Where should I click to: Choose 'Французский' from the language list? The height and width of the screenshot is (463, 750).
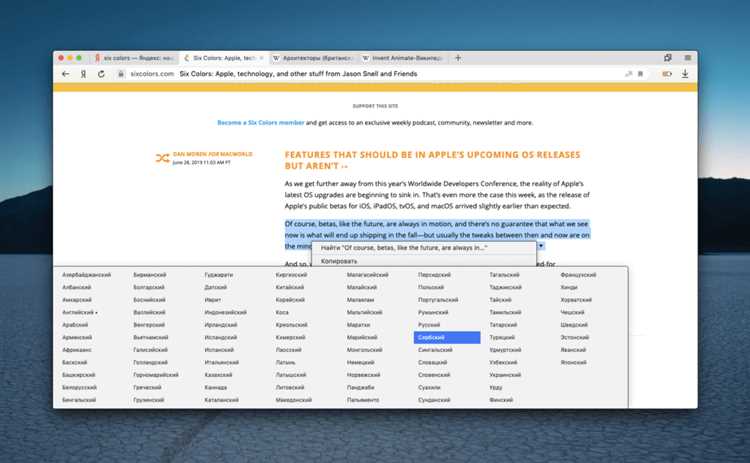coord(578,274)
